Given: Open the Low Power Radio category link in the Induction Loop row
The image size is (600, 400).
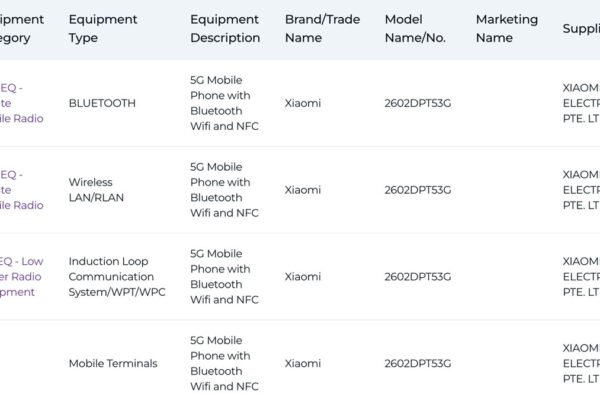Looking at the screenshot, I should point(22,277).
